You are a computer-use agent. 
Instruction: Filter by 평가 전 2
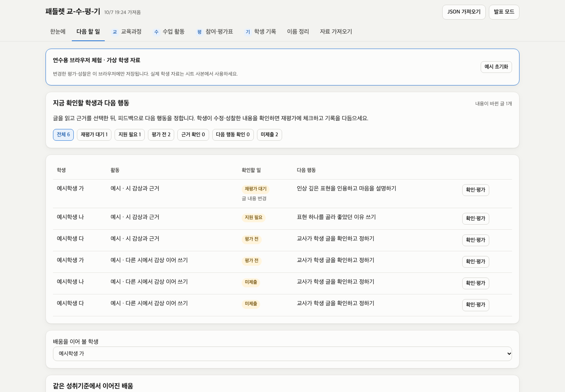point(161,135)
